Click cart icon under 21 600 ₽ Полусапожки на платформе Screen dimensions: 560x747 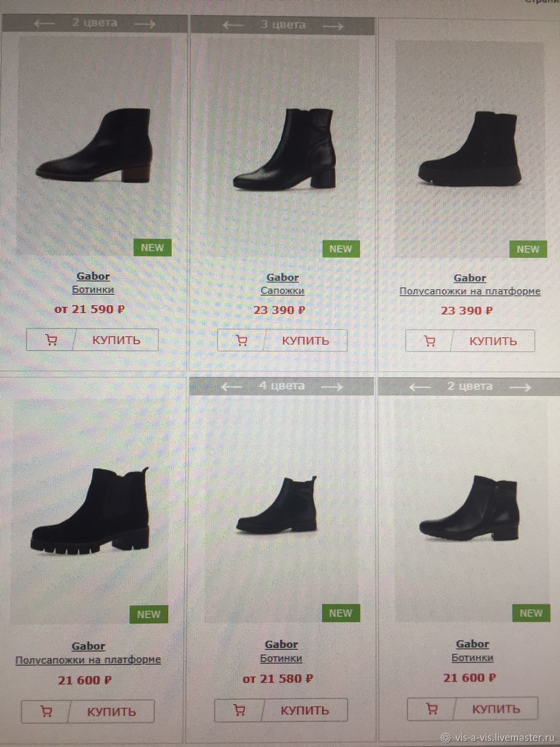[46, 711]
